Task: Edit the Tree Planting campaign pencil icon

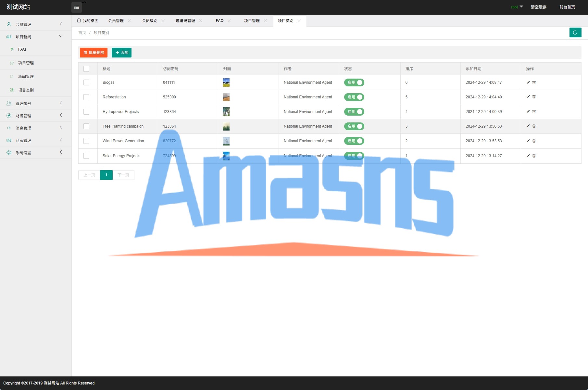Action: pos(528,126)
